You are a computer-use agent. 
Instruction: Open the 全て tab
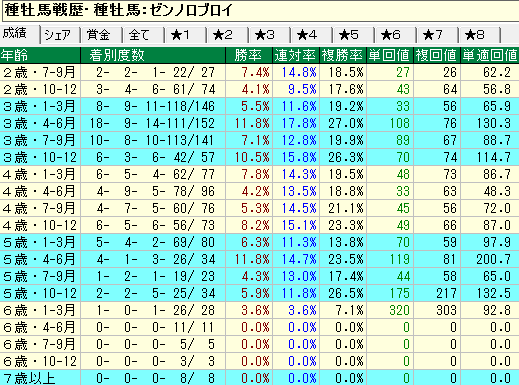pyautogui.click(x=144, y=35)
